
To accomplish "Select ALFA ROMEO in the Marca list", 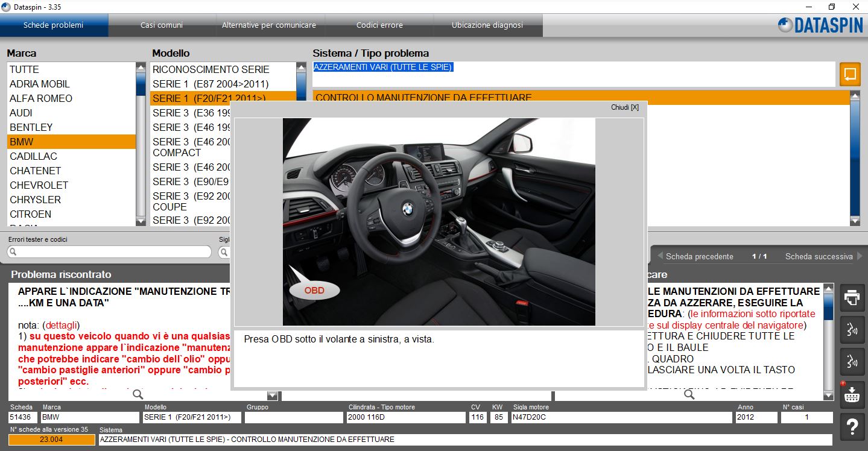I will pyautogui.click(x=71, y=98).
